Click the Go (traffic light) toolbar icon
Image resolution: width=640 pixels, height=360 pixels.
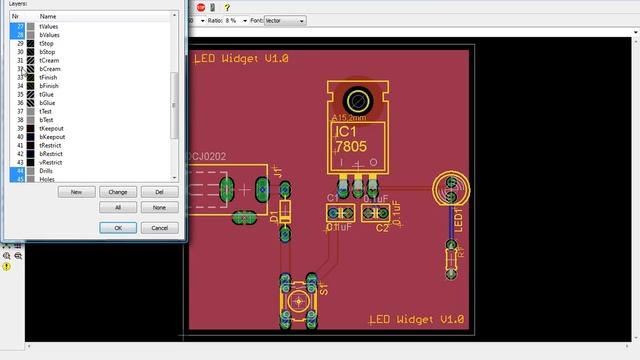coord(213,7)
